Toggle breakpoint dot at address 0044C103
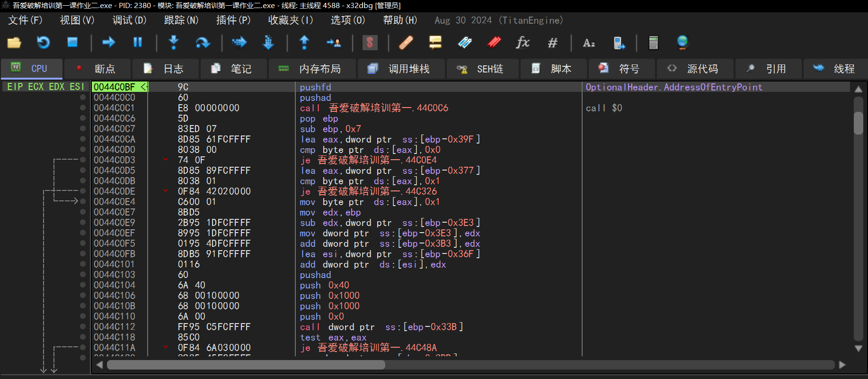The height and width of the screenshot is (379, 868). pos(83,275)
